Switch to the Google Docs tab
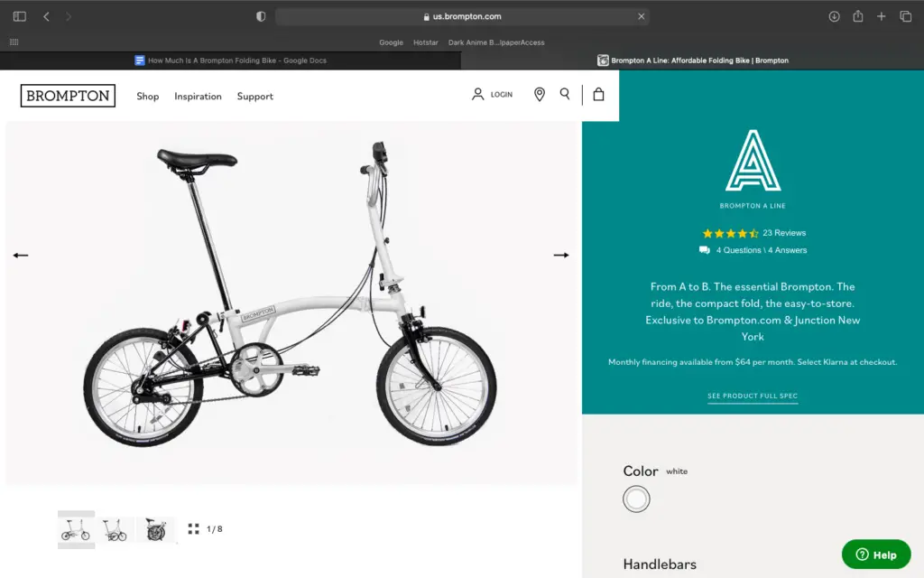Viewport: 924px width, 578px height. [x=230, y=61]
